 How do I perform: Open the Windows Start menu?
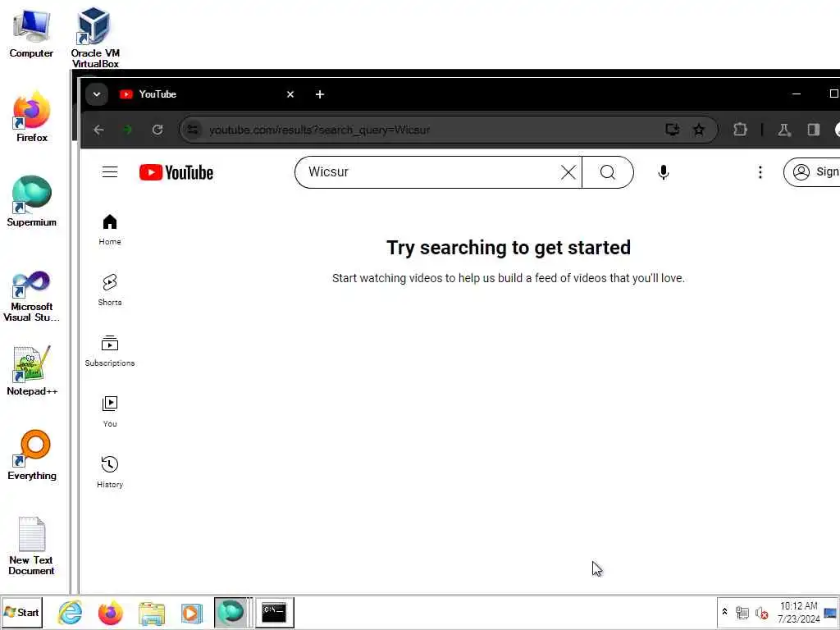point(22,612)
